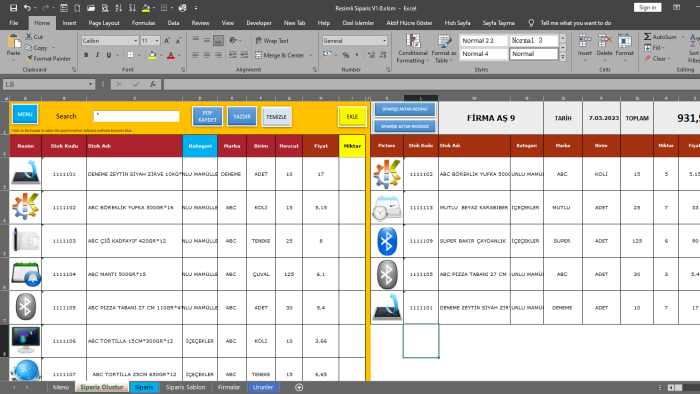This screenshot has height=394, width=700.
Task: Open the fill color dropdown arrow
Action: tap(161, 55)
